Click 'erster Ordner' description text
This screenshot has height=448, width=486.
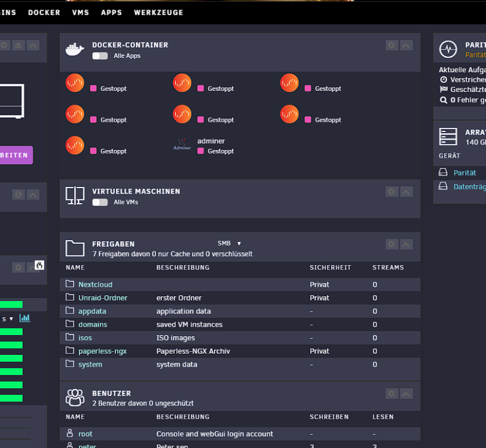[x=179, y=297]
